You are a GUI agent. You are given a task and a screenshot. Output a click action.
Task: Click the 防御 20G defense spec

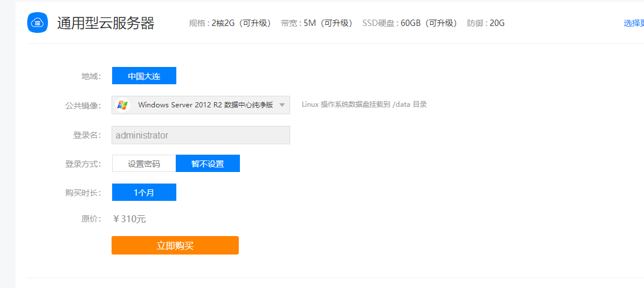486,23
